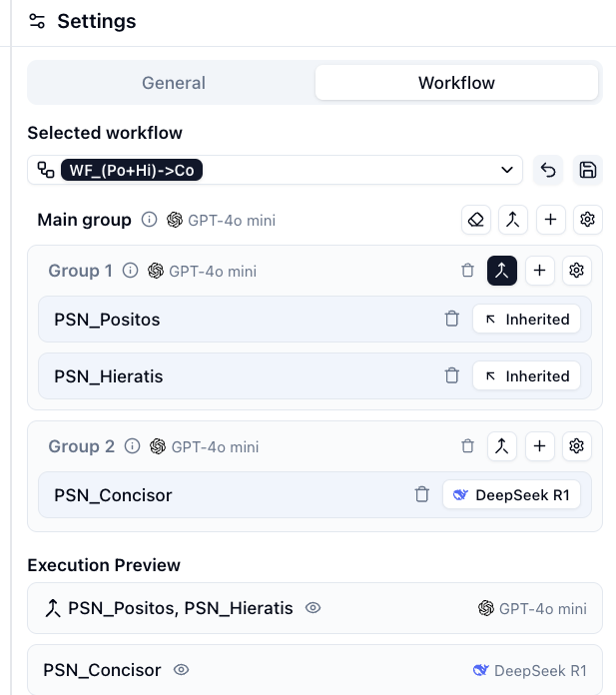616x695 pixels.
Task: Toggle preview eye for PSN_Concisor
Action: 181,670
